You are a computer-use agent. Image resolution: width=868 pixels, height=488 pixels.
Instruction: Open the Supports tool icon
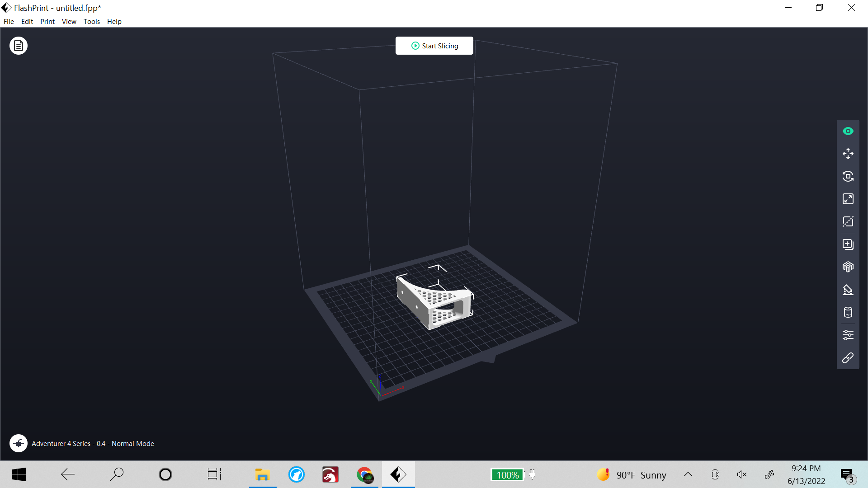coord(848,290)
